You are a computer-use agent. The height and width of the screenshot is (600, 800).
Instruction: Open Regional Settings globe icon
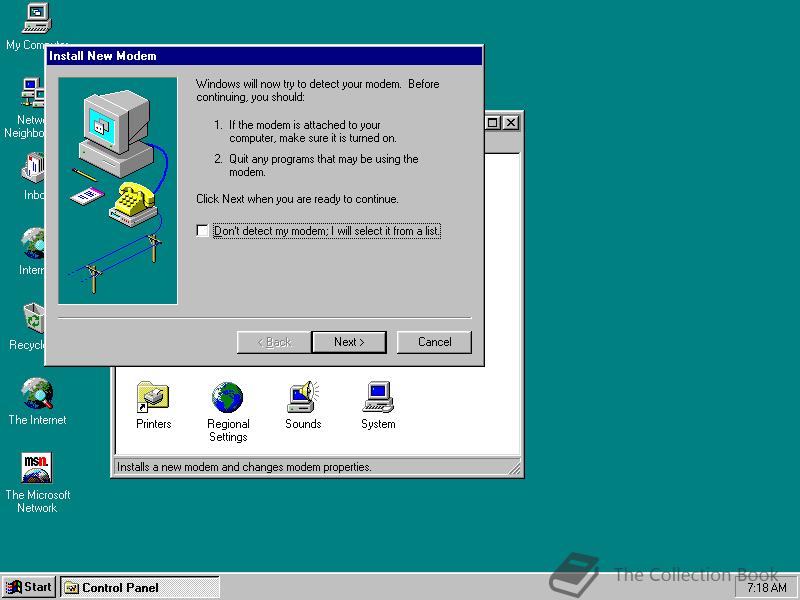tap(228, 397)
